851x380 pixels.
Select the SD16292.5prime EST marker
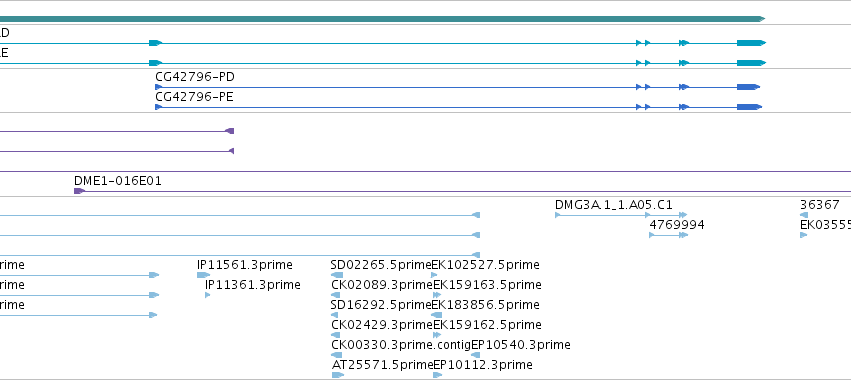click(x=334, y=315)
